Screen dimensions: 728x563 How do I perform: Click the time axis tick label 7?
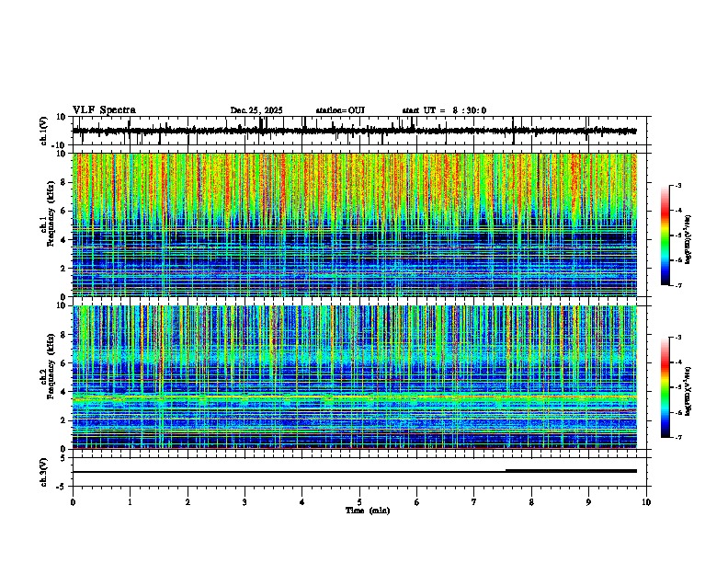474,502
